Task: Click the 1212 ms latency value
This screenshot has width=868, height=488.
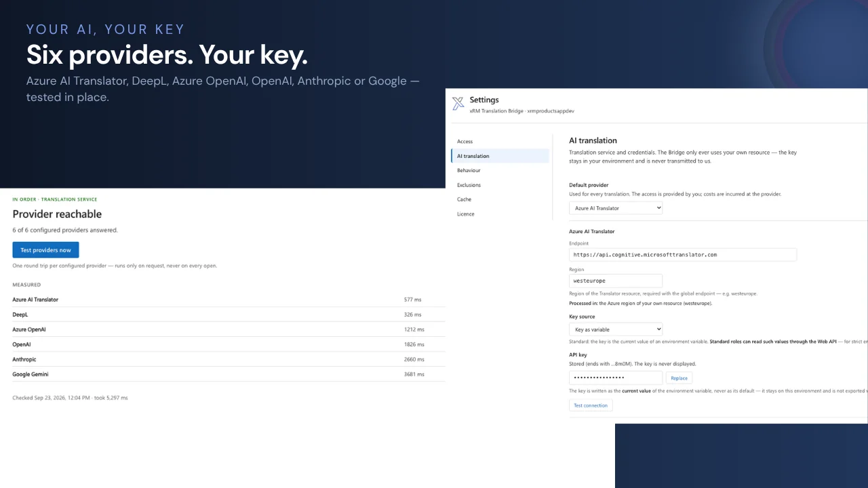Action: 414,329
